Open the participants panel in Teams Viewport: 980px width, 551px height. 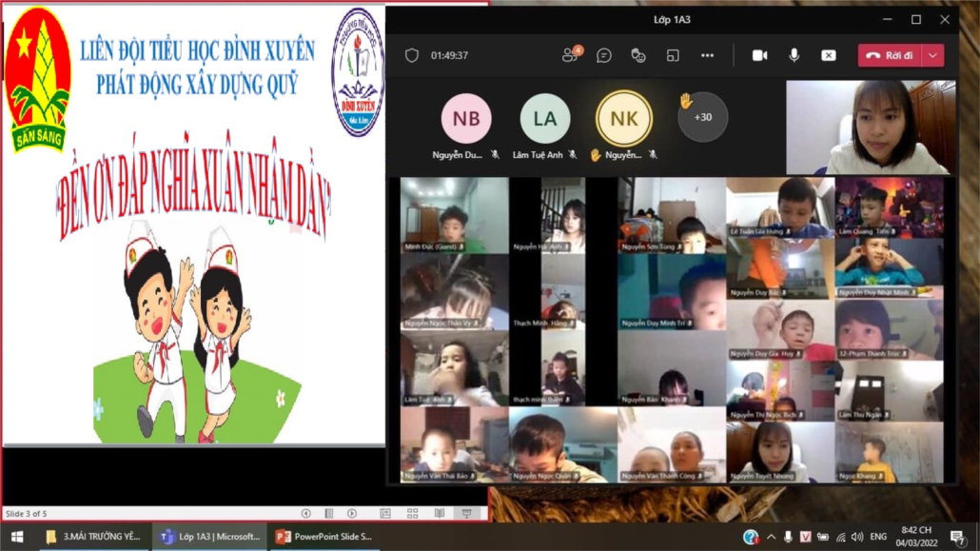(571, 55)
